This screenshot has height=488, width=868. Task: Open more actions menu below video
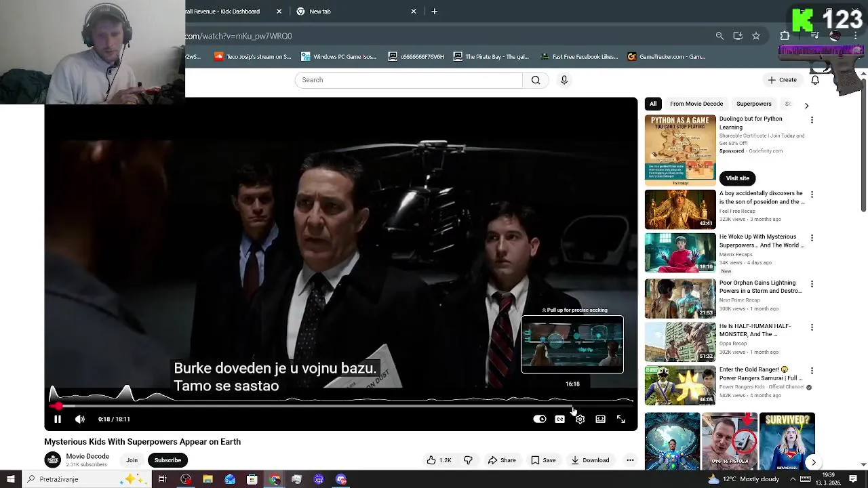click(630, 460)
